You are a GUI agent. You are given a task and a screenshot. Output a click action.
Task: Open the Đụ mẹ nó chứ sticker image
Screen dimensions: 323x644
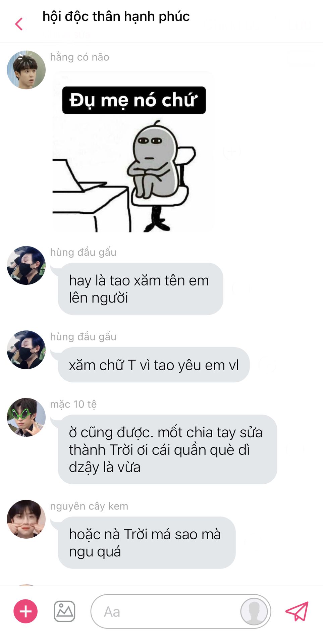pos(133,152)
